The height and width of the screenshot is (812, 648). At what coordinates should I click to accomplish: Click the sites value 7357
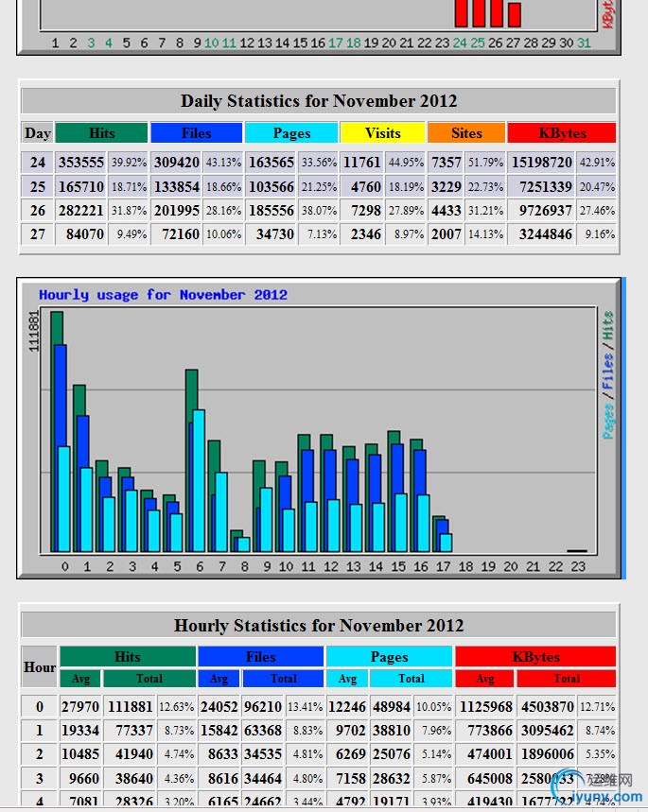446,163
